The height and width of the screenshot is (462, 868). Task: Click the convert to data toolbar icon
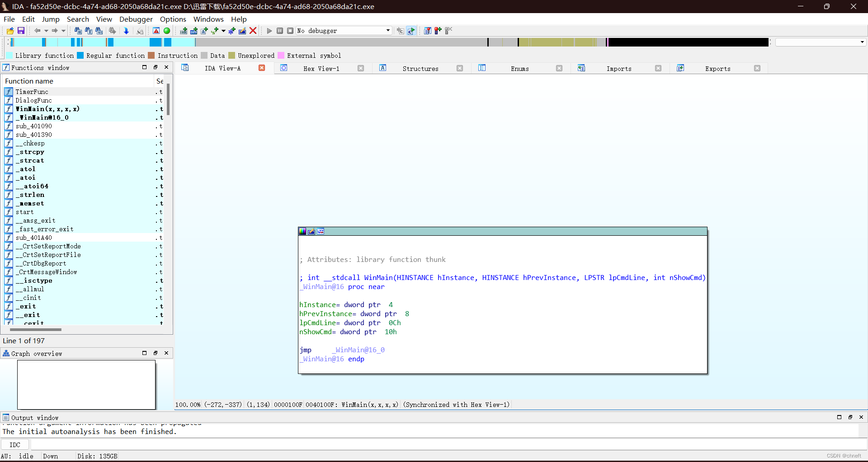(x=194, y=31)
